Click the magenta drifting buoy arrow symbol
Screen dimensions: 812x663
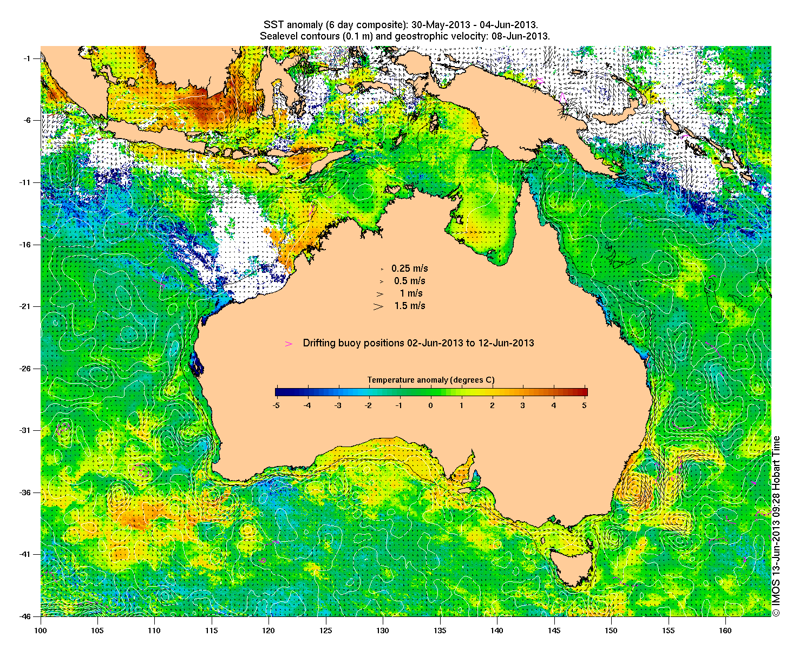(x=289, y=344)
